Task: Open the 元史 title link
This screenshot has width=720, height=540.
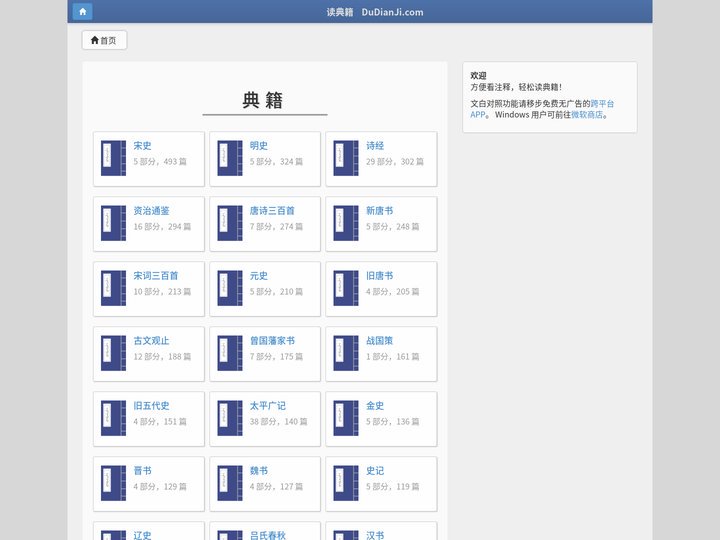Action: point(259,276)
